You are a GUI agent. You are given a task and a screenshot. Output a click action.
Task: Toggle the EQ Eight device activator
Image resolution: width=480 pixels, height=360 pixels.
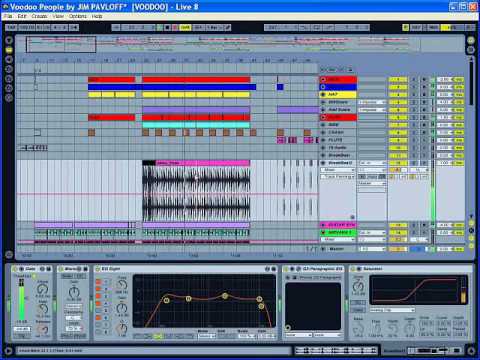point(98,269)
